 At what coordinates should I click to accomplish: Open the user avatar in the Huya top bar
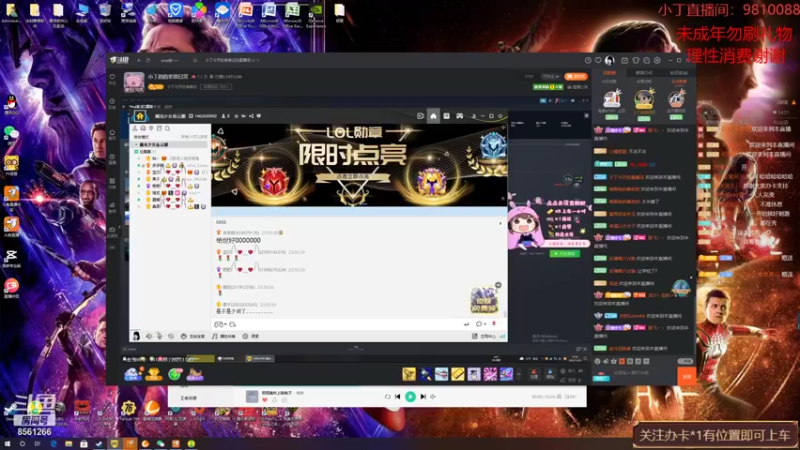tap(610, 61)
